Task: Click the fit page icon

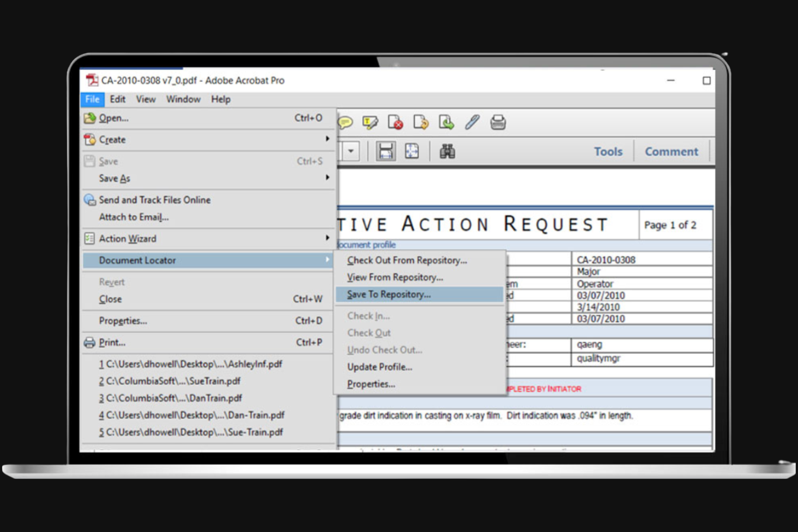Action: click(412, 151)
